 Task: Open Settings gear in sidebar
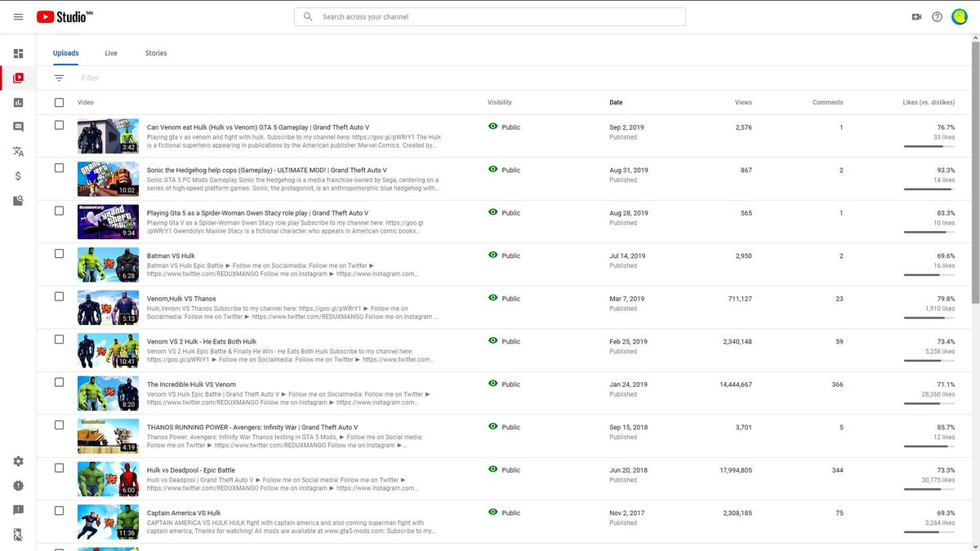[x=18, y=461]
